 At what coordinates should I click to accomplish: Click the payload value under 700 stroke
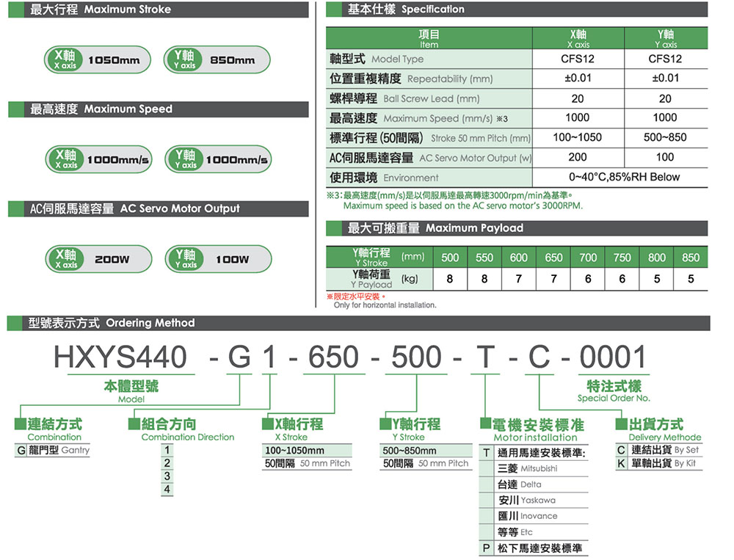tap(588, 279)
